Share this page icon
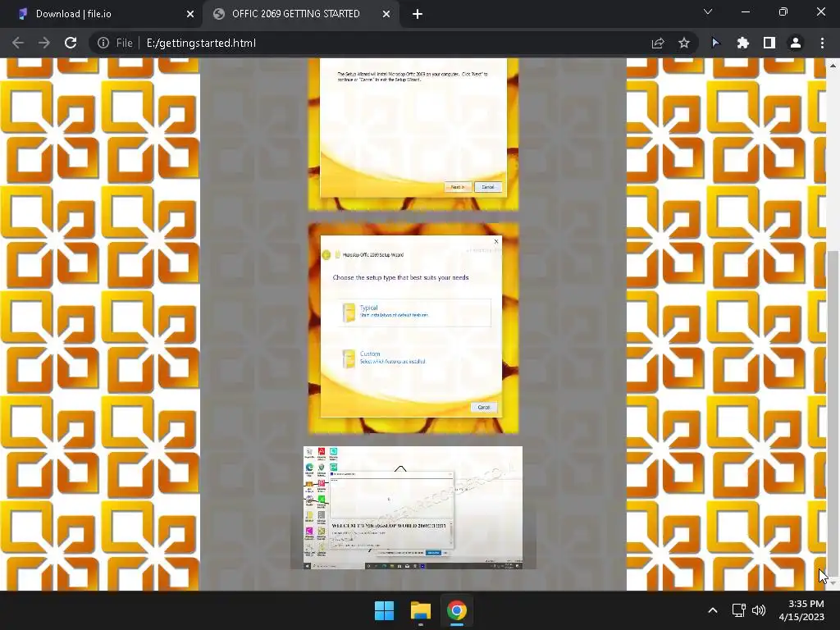 click(658, 43)
